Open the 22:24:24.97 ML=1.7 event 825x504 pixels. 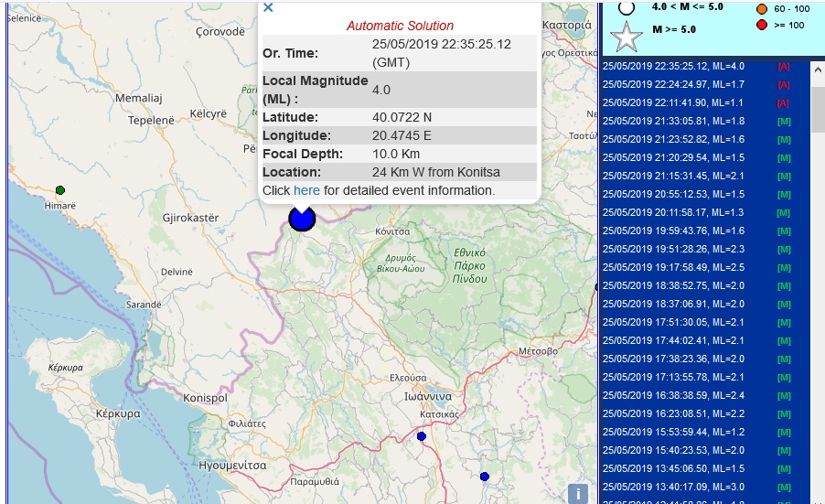coord(674,84)
